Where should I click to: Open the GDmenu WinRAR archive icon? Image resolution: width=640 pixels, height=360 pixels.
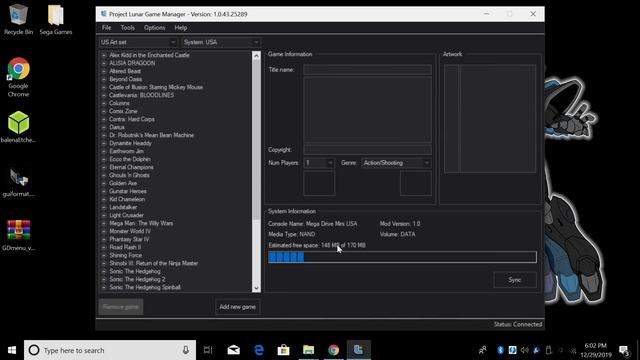pyautogui.click(x=18, y=235)
